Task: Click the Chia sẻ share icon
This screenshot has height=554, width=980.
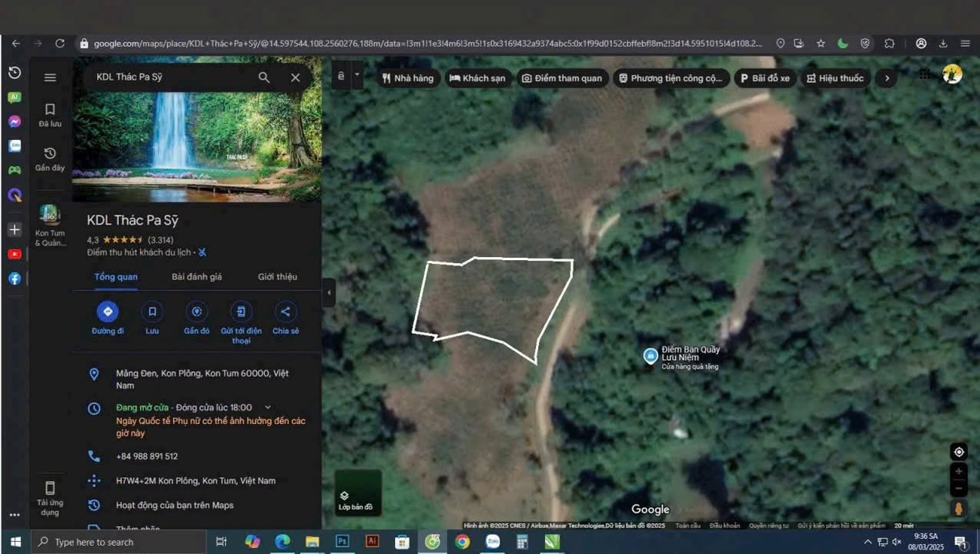Action: (x=285, y=312)
